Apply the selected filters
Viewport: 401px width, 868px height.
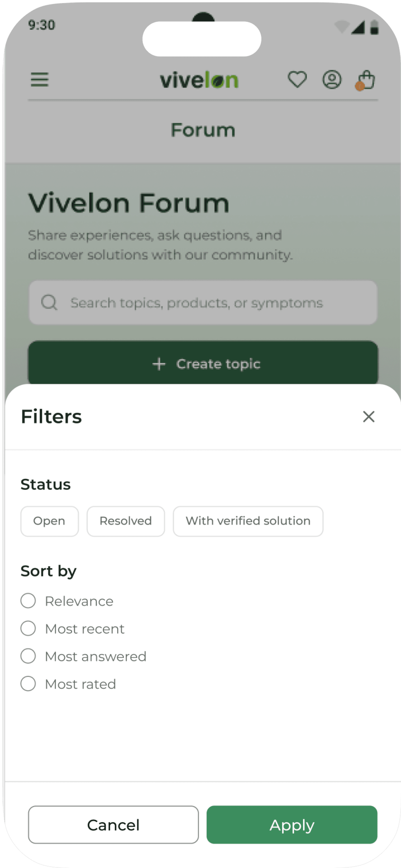(x=292, y=824)
